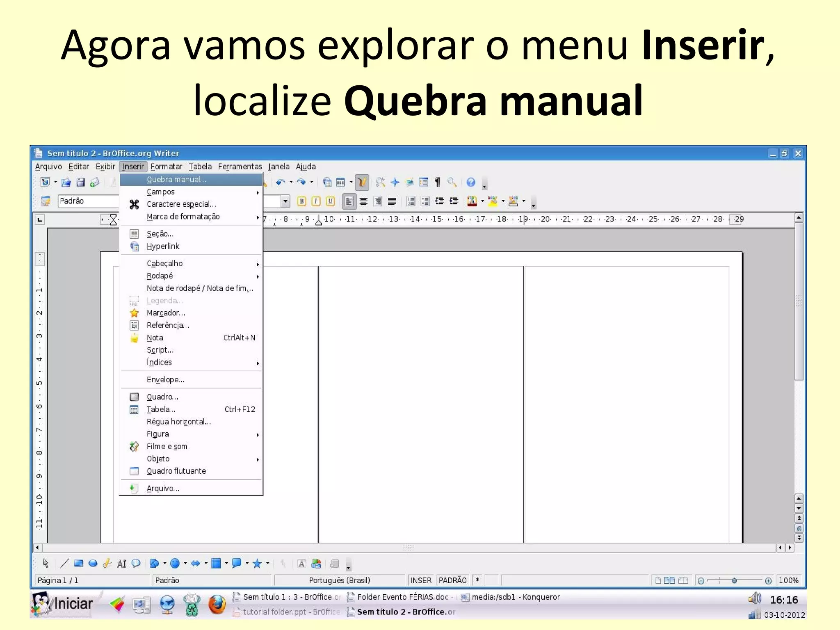Toggle INSER insert mode in status bar
This screenshot has width=840, height=630.
(421, 580)
